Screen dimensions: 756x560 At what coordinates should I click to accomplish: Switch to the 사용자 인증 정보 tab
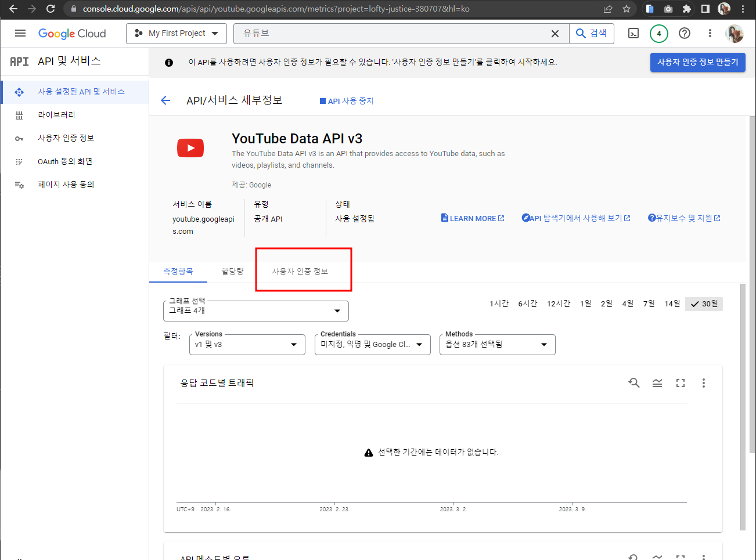300,271
